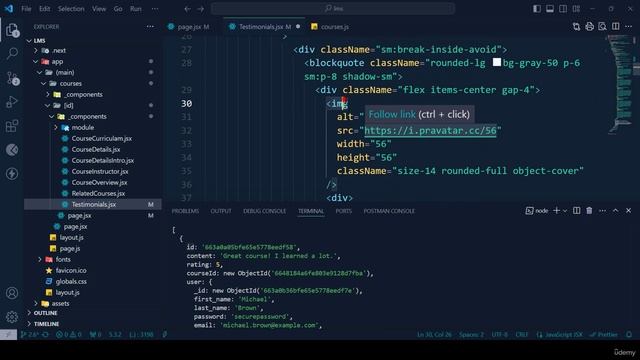Open the Accounts icon in the activity bar
Screen dimensions: 640x360
point(12,293)
